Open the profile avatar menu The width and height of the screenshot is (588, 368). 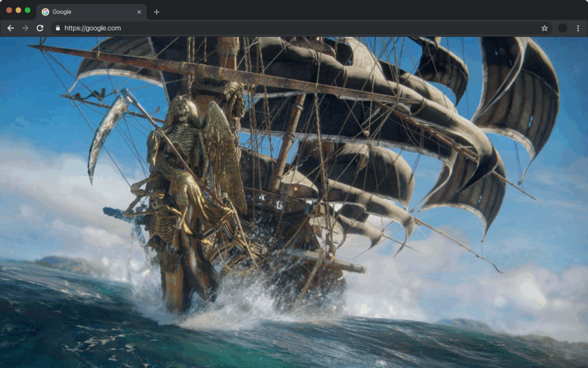click(563, 28)
